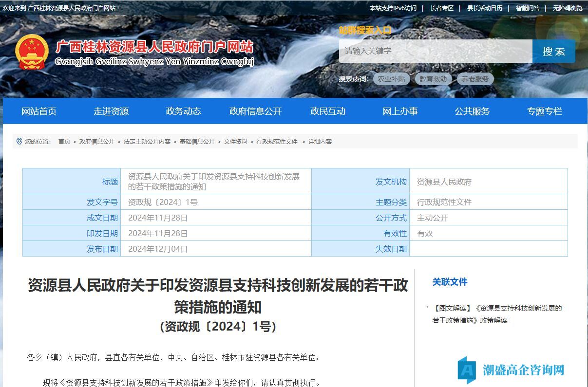
Task: Click the location pin icon in breadcrumb
Action: 19,141
